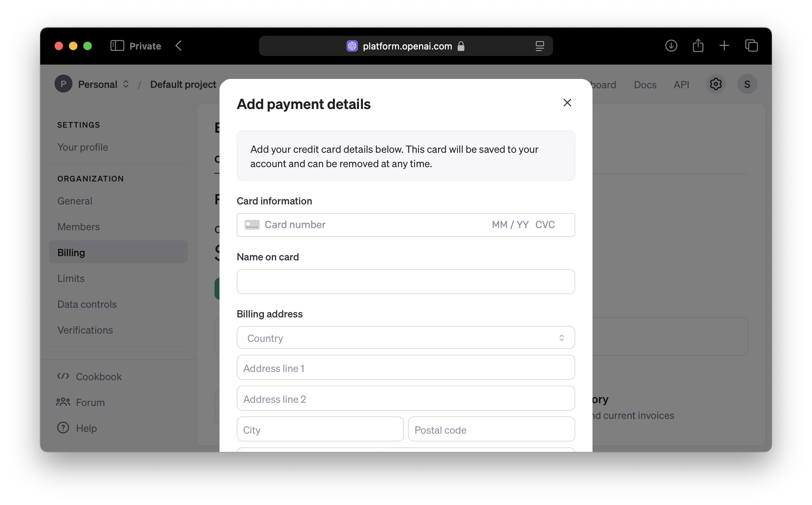
Task: Toggle the Safari sidebar icon
Action: coord(117,46)
